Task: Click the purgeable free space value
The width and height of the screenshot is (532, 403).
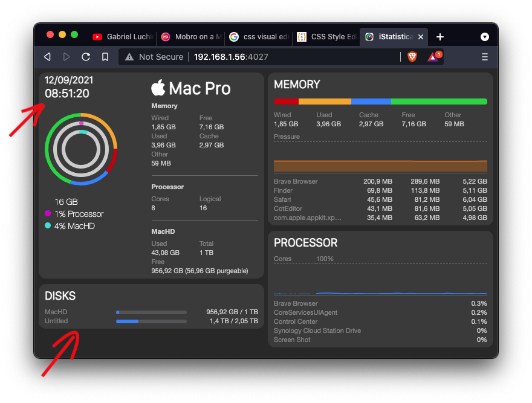Action: [199, 271]
